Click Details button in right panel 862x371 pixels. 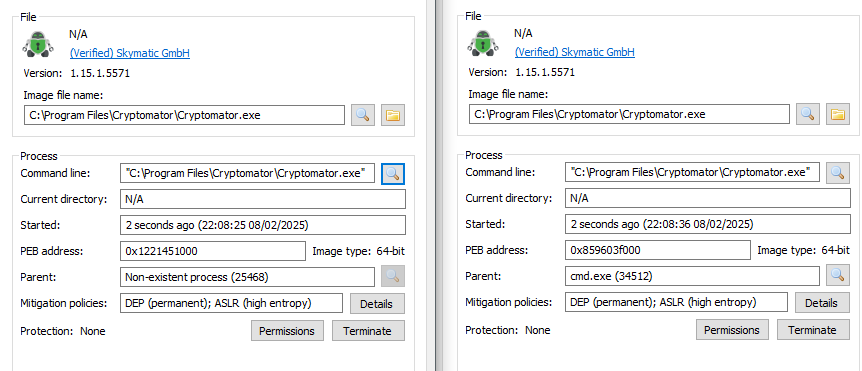(x=821, y=302)
